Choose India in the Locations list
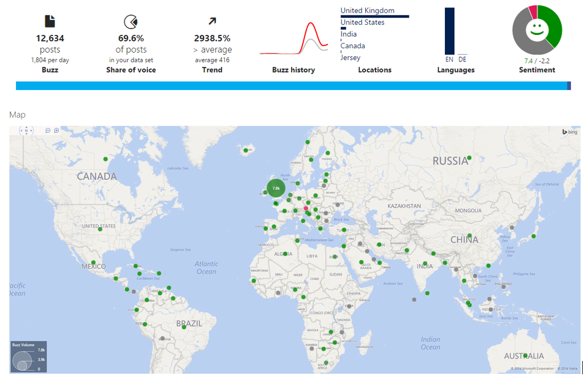Image resolution: width=588 pixels, height=380 pixels. (348, 34)
